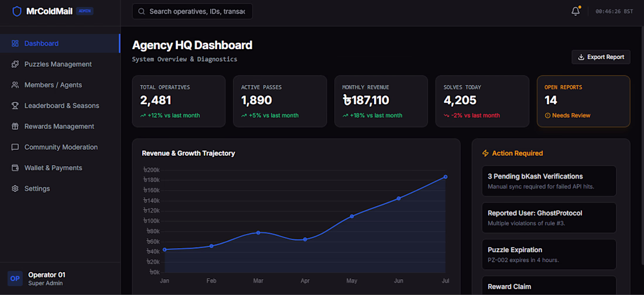
Task: Click Revenue & Growth Trajectory title
Action: tap(189, 153)
